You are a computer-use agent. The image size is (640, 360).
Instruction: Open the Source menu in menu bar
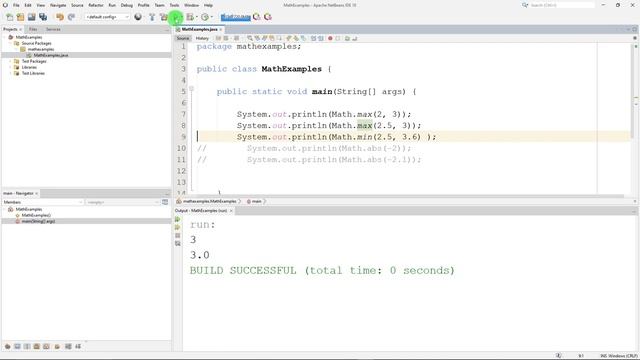tap(77, 5)
